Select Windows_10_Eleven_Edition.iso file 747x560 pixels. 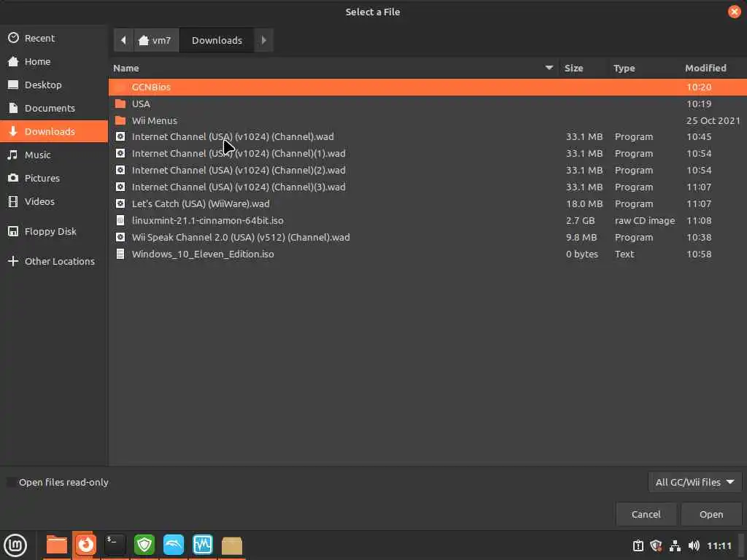pos(427,254)
